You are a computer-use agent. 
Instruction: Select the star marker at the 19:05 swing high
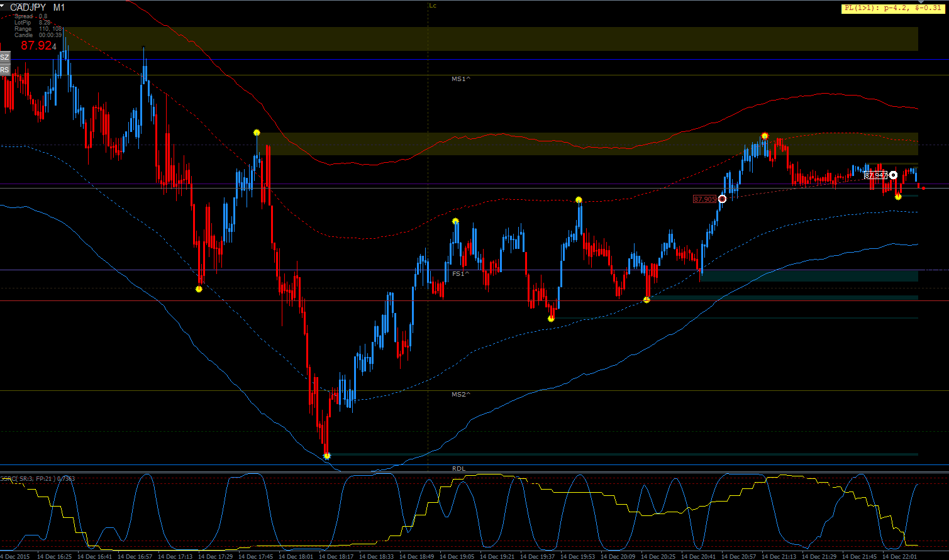pyautogui.click(x=455, y=221)
